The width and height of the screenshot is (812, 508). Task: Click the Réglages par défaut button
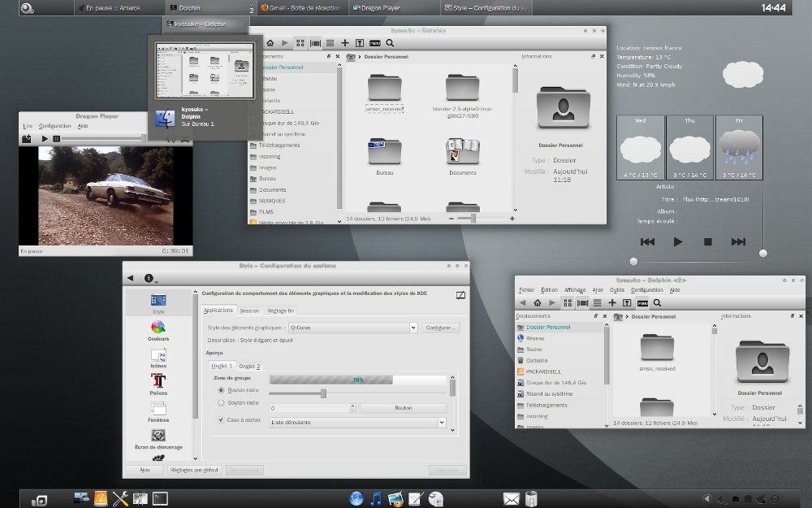point(195,470)
